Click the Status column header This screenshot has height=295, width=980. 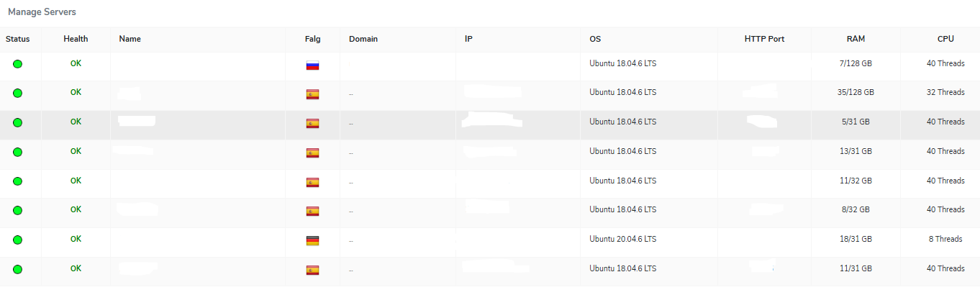(x=17, y=39)
